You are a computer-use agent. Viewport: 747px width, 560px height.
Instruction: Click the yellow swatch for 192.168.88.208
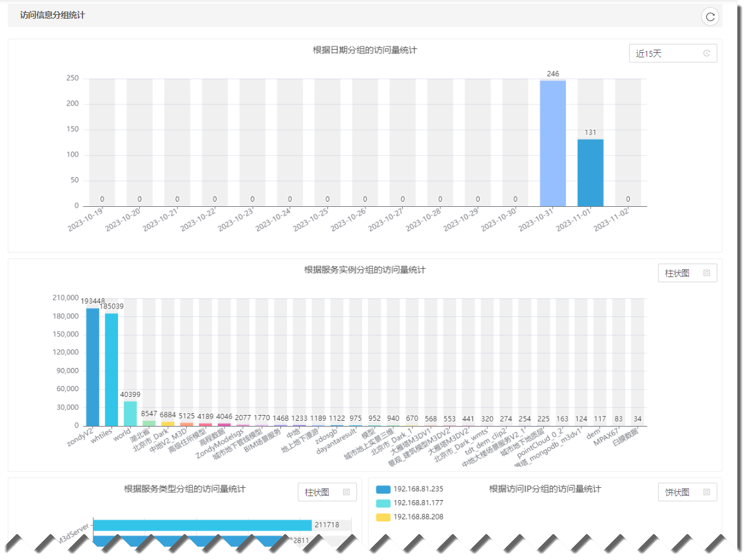(383, 517)
